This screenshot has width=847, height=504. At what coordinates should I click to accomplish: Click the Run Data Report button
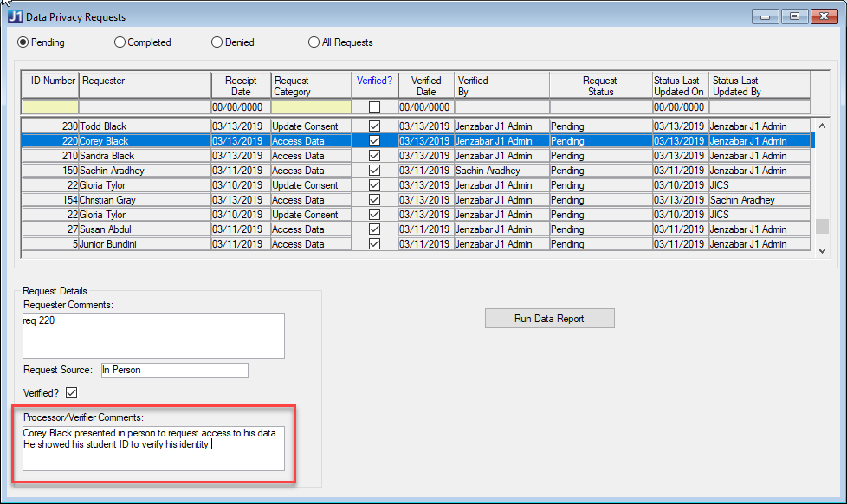pos(549,319)
